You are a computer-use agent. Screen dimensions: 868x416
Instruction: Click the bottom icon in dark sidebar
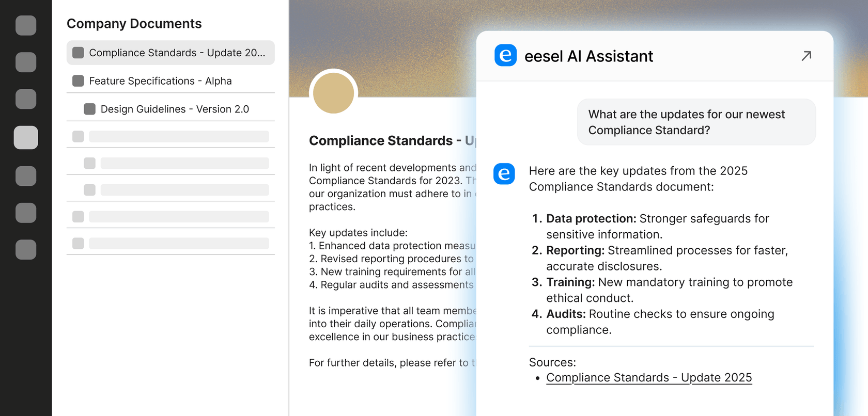click(x=26, y=250)
